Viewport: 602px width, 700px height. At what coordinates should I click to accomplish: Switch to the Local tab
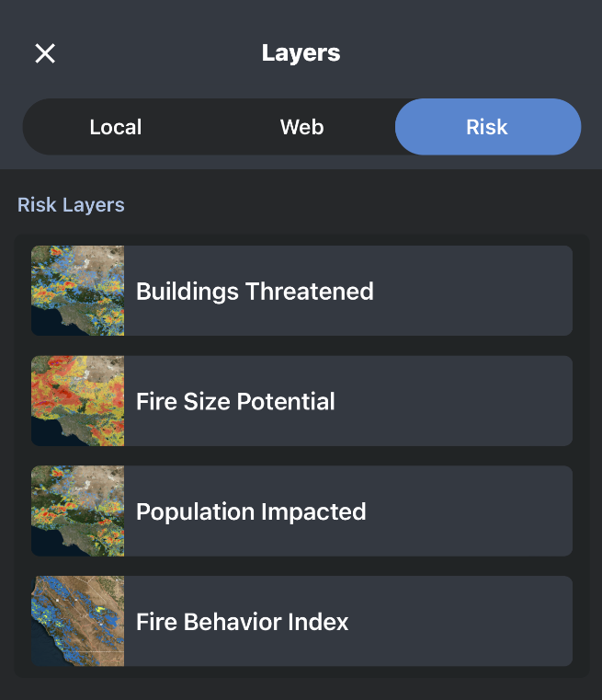point(116,127)
